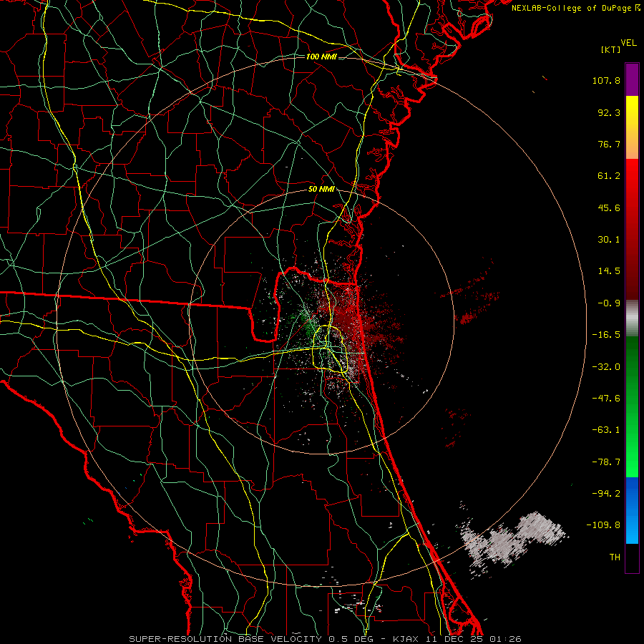644x644 pixels.
Task: Pick the blue segment of the velocity color bar
Action: coord(632,510)
